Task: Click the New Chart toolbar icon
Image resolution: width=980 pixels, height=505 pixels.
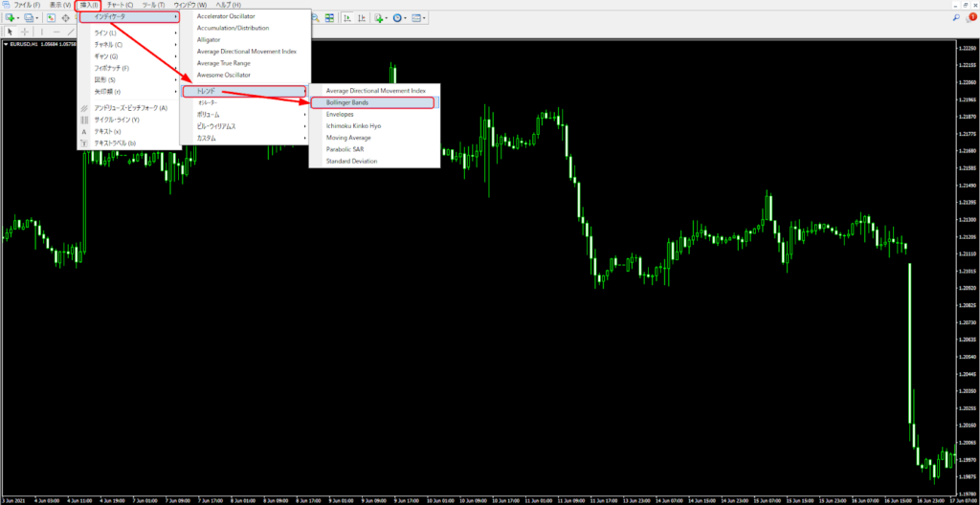Action: pyautogui.click(x=10, y=17)
